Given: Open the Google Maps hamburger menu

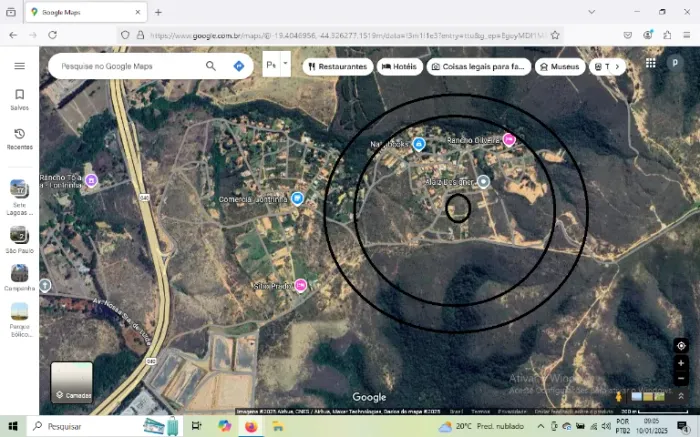Looking at the screenshot, I should 19,66.
